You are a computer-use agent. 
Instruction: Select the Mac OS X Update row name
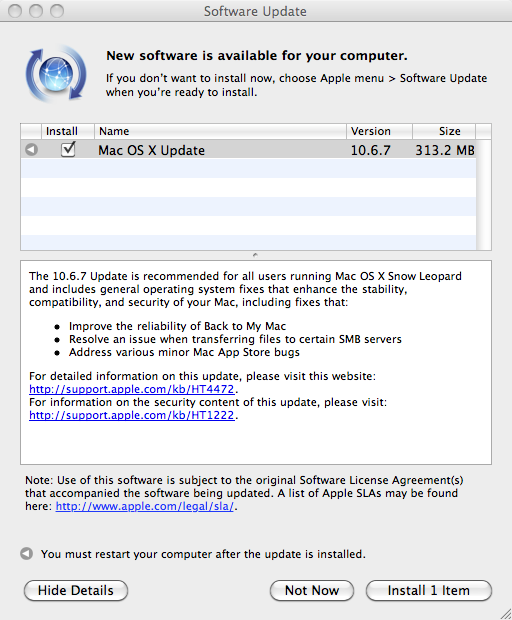pos(151,150)
